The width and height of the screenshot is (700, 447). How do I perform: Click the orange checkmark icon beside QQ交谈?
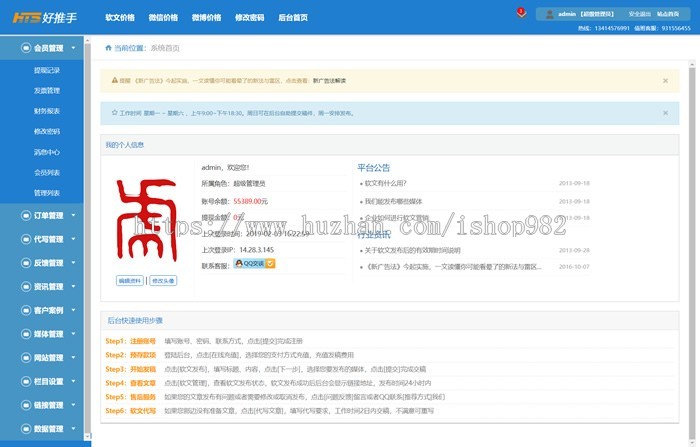[270, 264]
